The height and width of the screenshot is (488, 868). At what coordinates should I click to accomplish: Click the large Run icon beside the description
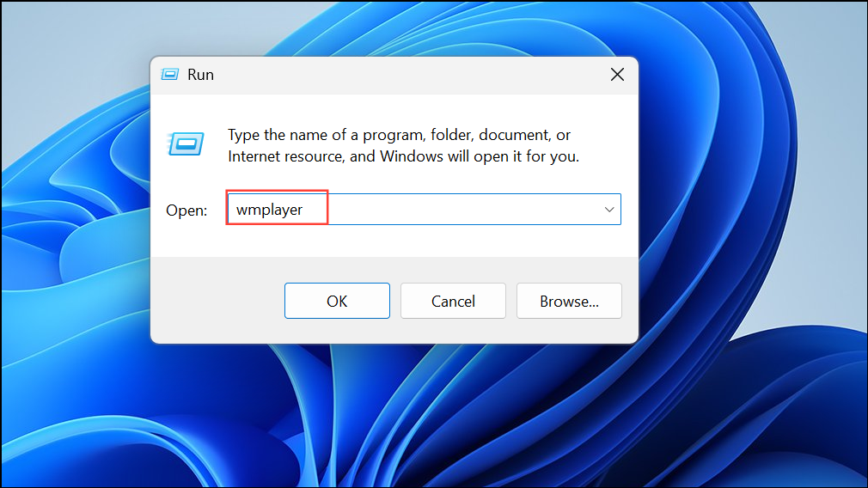pos(186,143)
